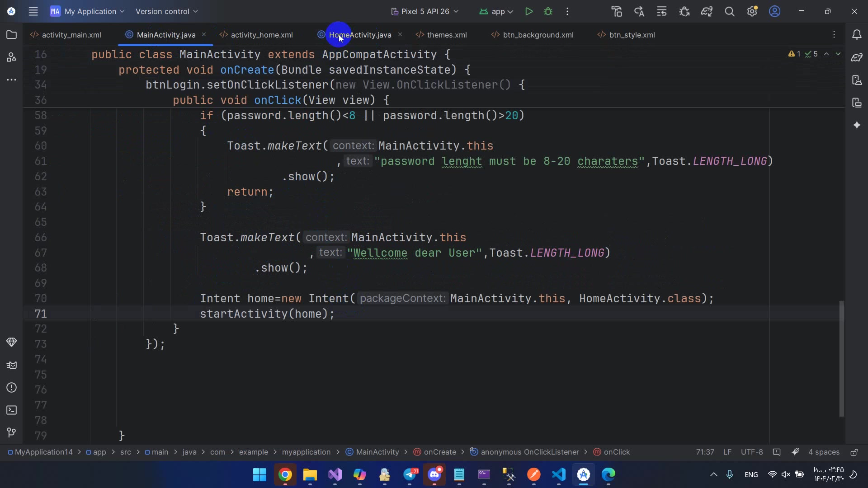This screenshot has height=488, width=868.
Task: Switch to the themes.xml tab
Action: click(x=446, y=35)
